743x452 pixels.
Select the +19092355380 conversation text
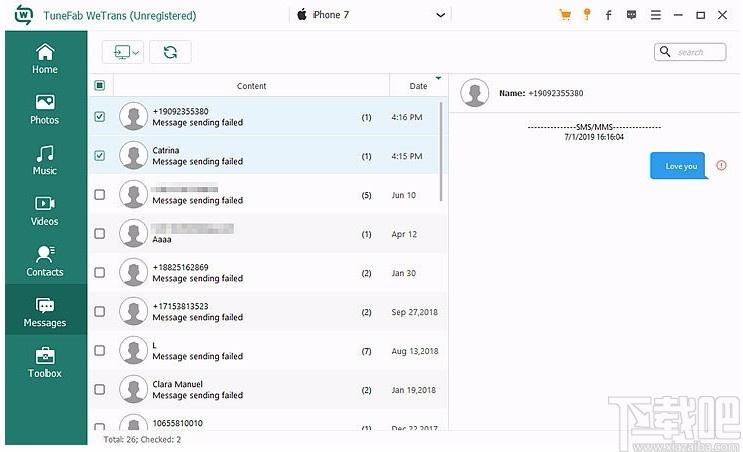click(x=180, y=111)
